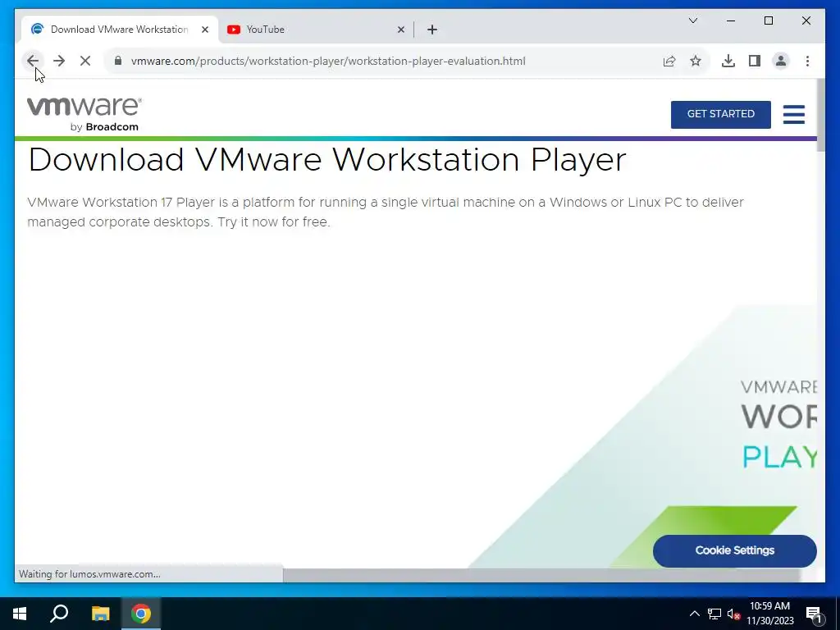Open Cookie Settings
This screenshot has height=630, width=840.
pyautogui.click(x=734, y=550)
